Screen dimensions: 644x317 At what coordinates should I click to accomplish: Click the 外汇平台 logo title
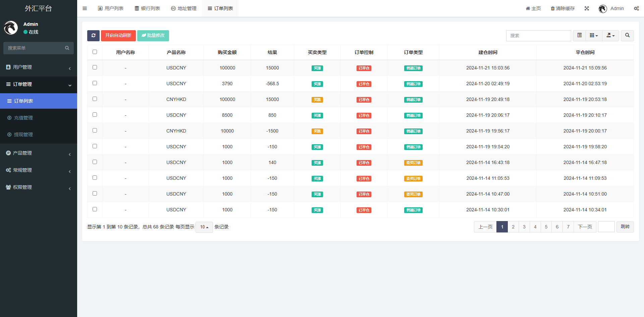tap(39, 8)
